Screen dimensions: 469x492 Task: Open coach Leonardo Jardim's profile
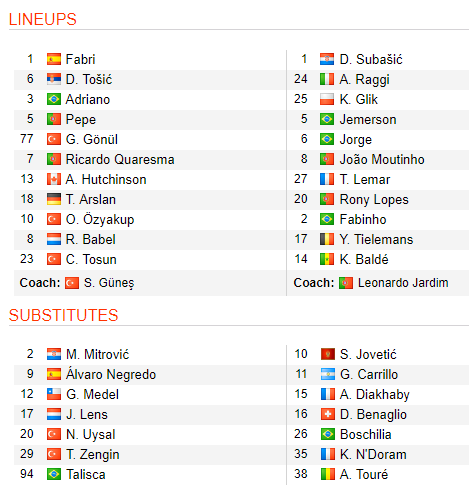pyautogui.click(x=403, y=283)
